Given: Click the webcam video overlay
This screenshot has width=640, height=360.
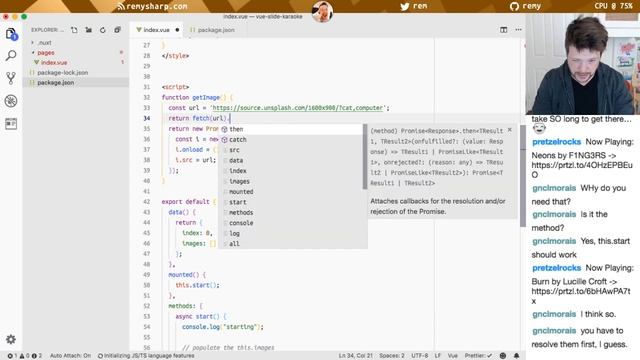Looking at the screenshot, I should click(583, 64).
